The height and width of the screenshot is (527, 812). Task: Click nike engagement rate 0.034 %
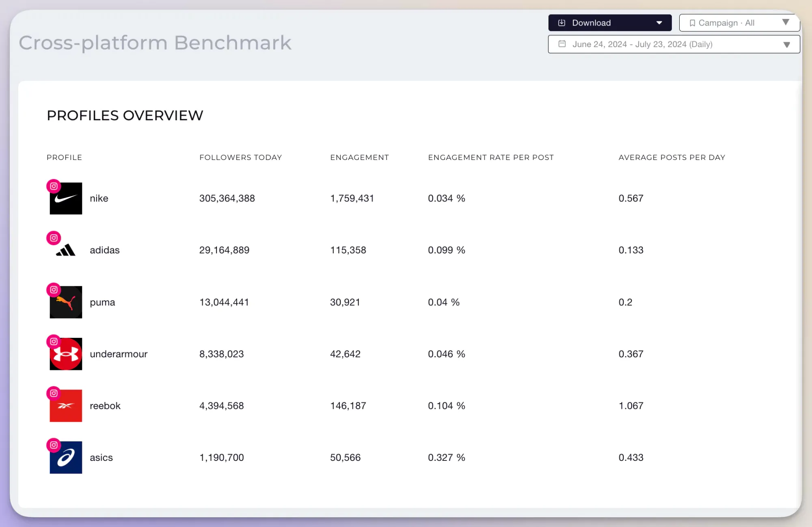447,199
